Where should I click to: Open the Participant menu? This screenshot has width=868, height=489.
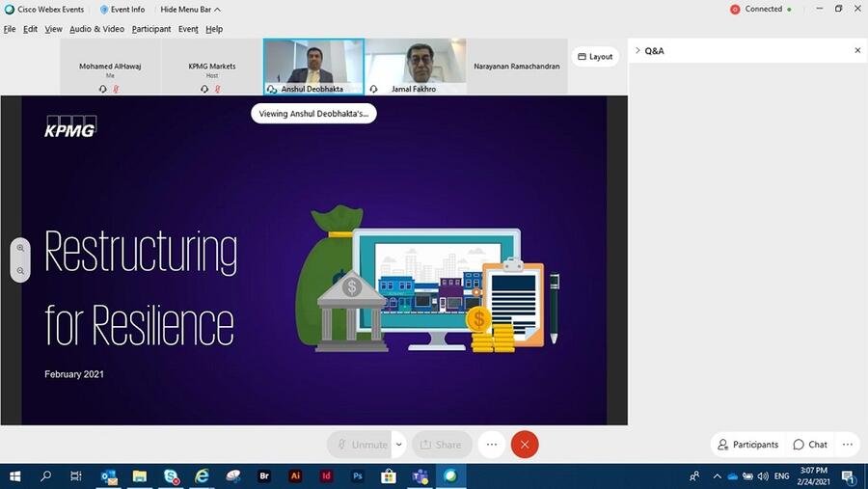click(151, 29)
